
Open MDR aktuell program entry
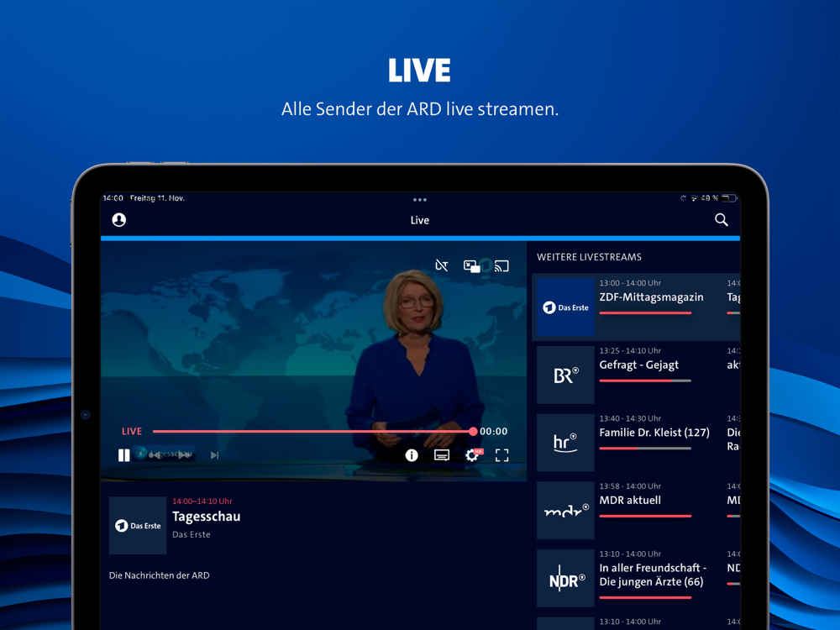(630, 500)
